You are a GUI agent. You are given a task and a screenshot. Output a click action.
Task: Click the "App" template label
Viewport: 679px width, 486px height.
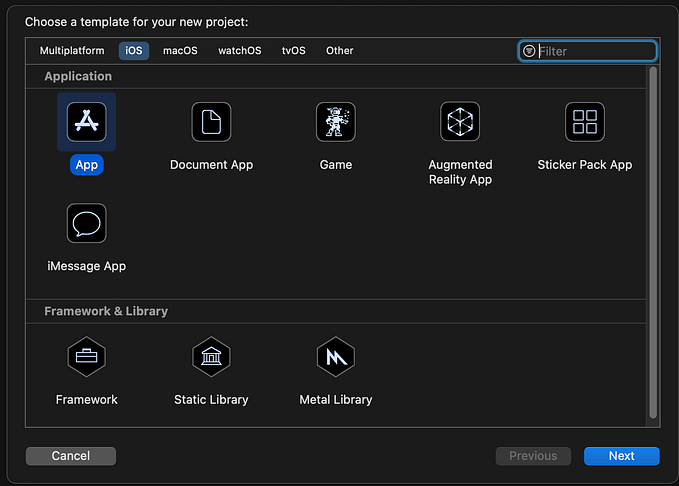pyautogui.click(x=87, y=165)
